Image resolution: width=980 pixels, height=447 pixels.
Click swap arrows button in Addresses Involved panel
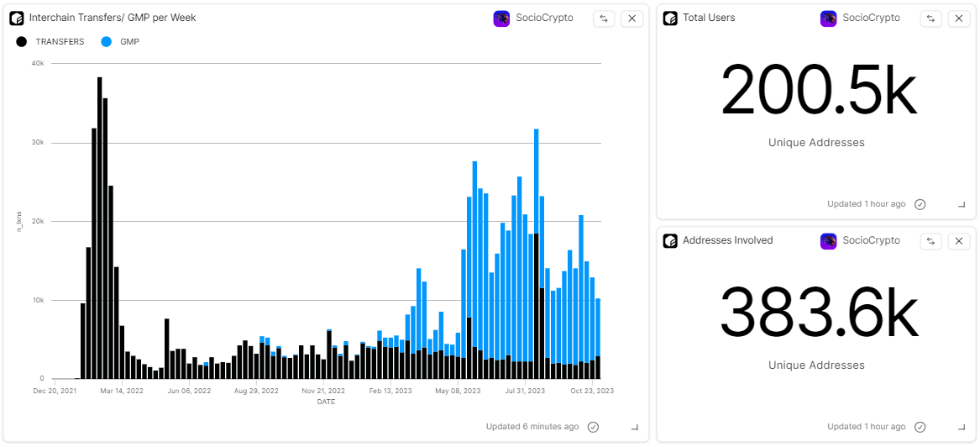[930, 240]
